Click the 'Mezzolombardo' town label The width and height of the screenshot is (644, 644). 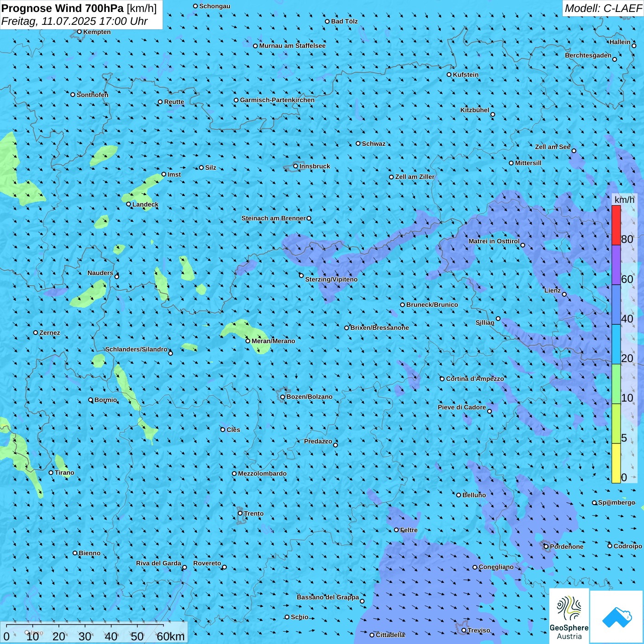tap(262, 473)
